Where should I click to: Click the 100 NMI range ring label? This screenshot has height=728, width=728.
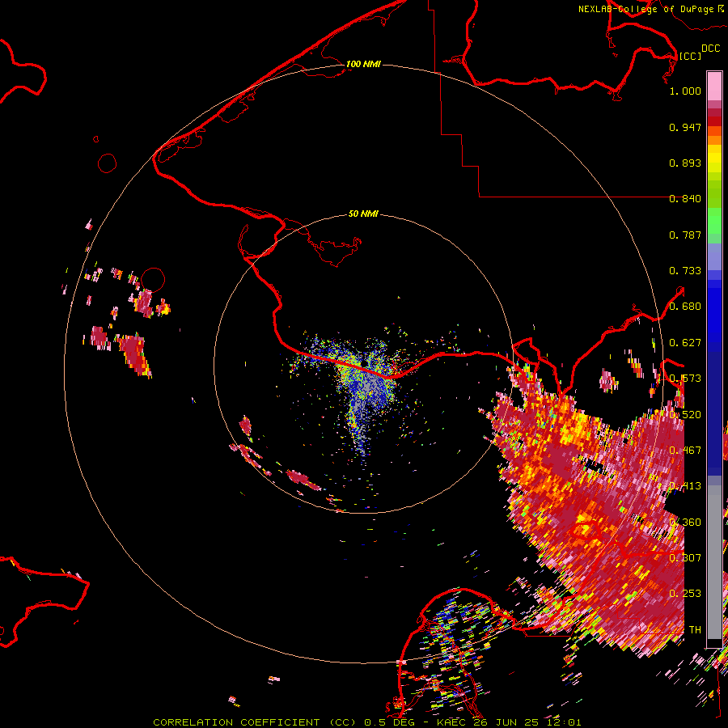tap(363, 64)
